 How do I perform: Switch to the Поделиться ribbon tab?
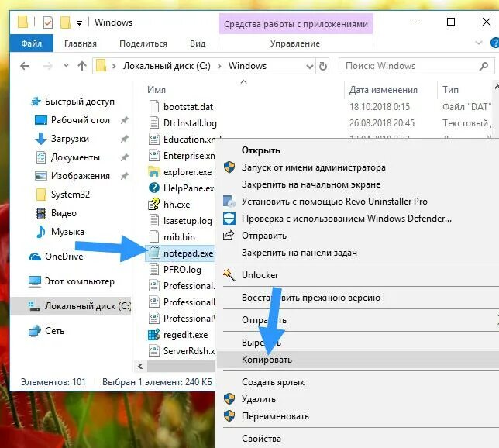143,43
